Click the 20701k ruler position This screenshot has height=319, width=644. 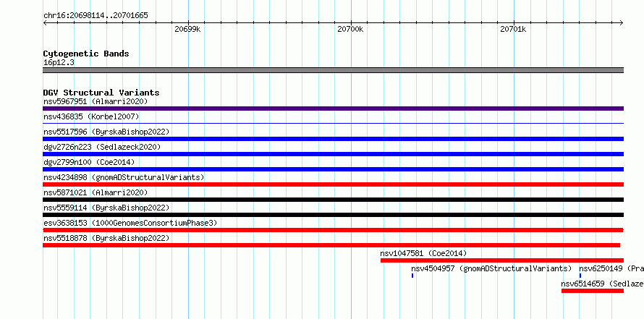pos(513,29)
